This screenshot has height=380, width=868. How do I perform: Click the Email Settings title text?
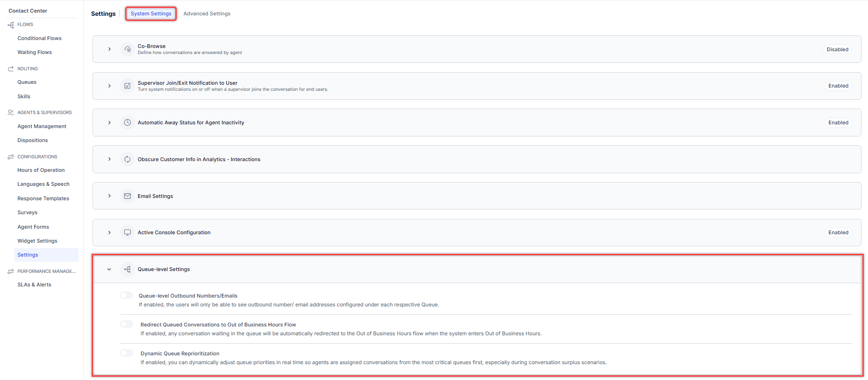155,196
